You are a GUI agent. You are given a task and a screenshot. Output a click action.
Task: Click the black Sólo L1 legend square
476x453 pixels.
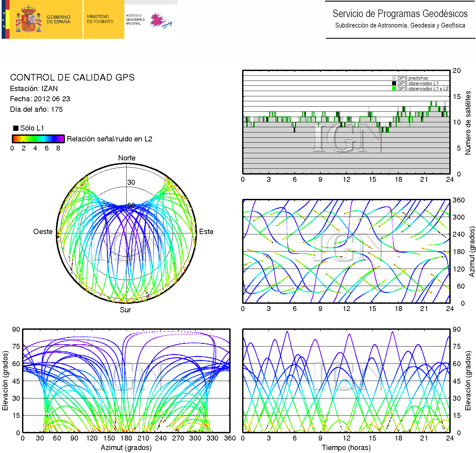point(15,128)
